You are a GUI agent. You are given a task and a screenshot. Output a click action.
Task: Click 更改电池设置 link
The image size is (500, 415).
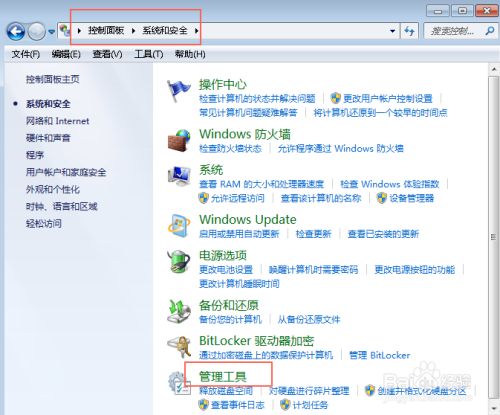pyautogui.click(x=226, y=270)
